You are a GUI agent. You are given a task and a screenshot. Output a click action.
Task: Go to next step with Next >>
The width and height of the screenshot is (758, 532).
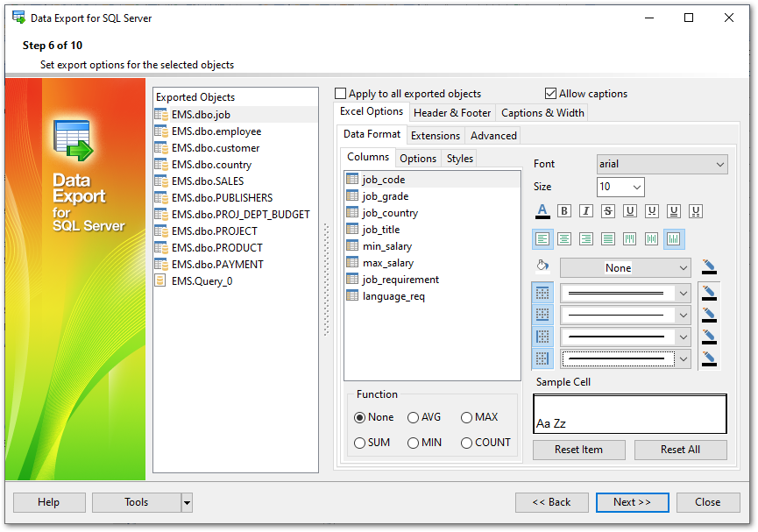[x=633, y=502]
